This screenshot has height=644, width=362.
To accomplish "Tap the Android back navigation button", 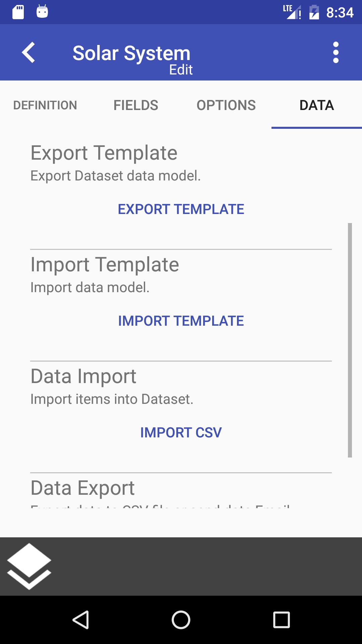I will [81, 620].
